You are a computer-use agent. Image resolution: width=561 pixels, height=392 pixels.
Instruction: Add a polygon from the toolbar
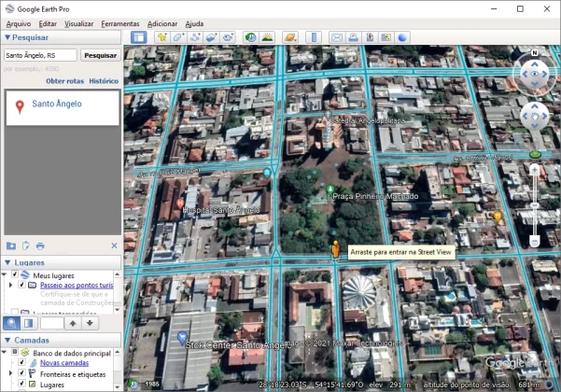tap(178, 37)
